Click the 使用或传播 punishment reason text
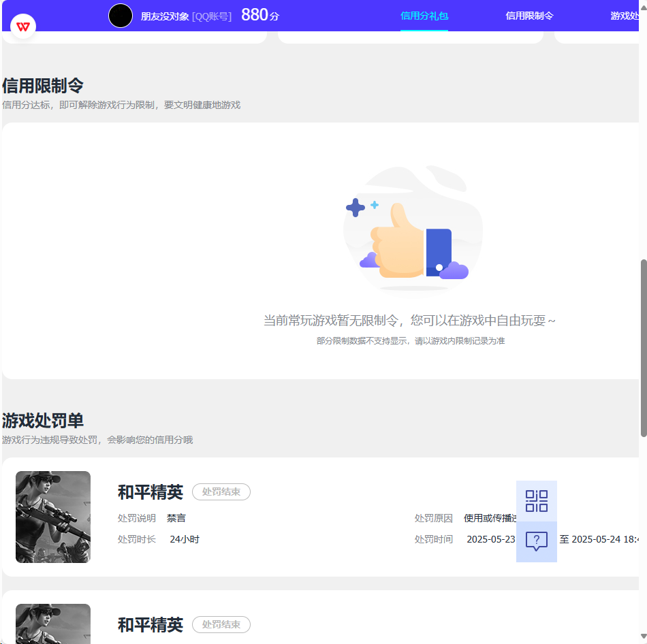This screenshot has height=644, width=647. coord(490,518)
